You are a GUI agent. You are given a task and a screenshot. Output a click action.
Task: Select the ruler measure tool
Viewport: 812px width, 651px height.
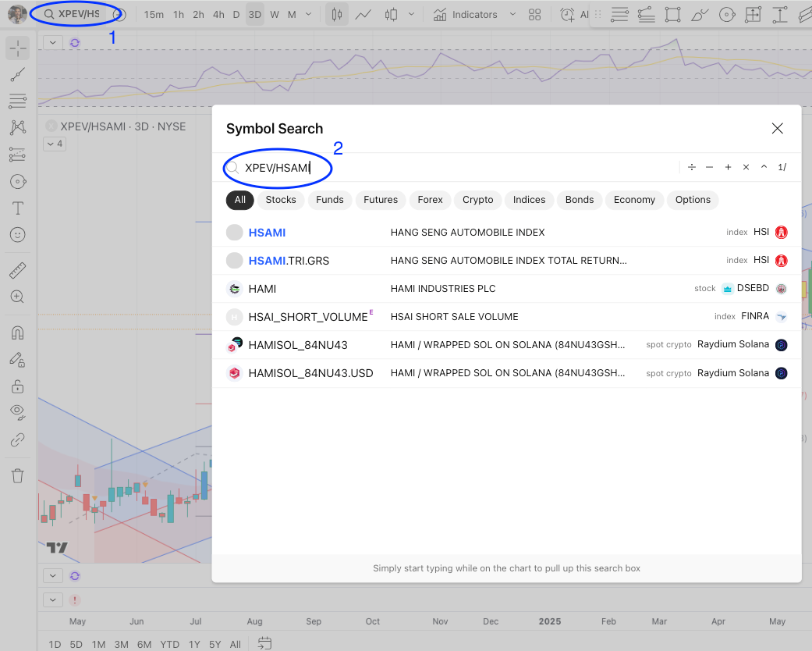point(18,270)
